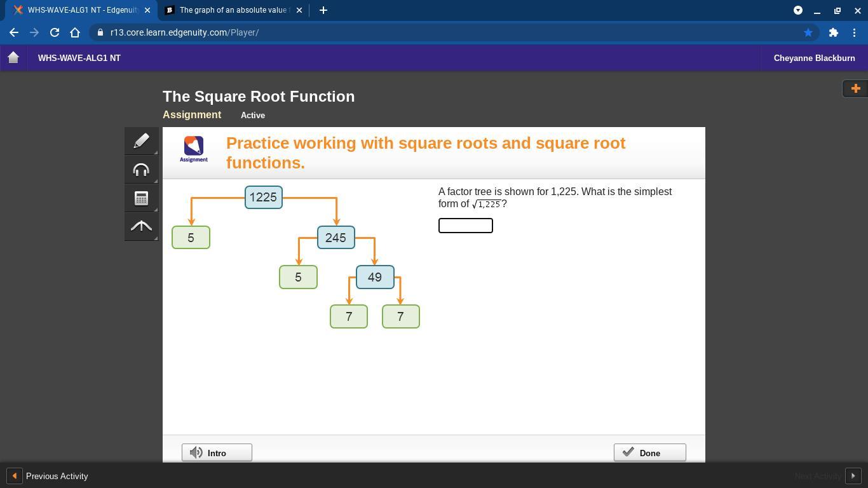Open the calculator tool

(141, 198)
